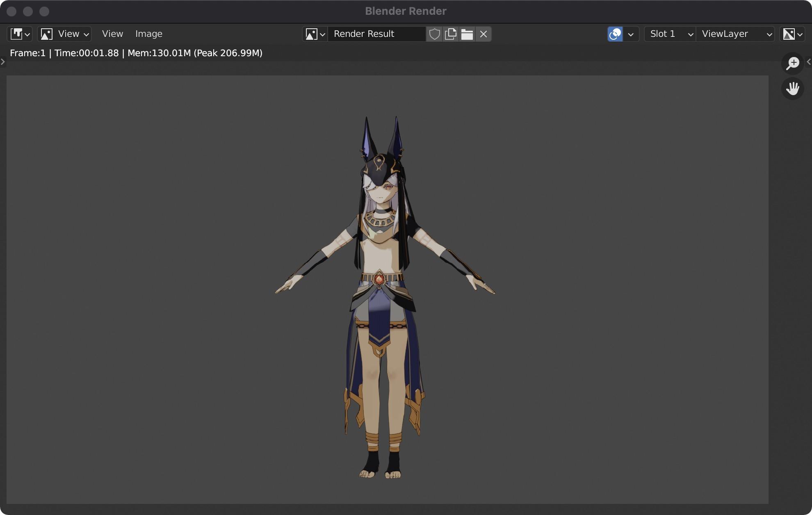This screenshot has height=515, width=812.
Task: Click the red close window button
Action: 11,11
